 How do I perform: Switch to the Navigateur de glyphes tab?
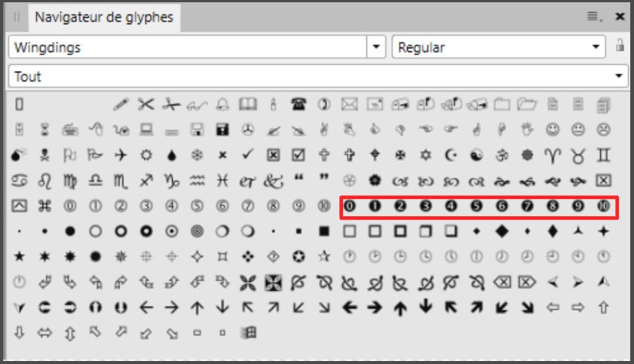[x=104, y=17]
